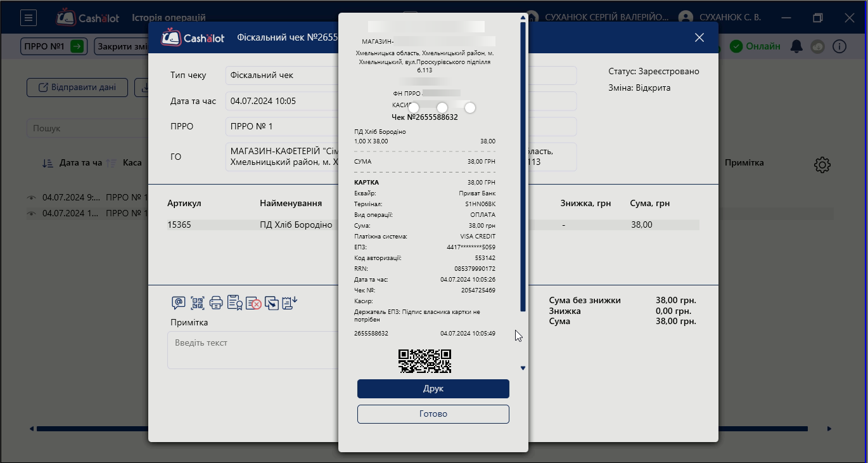The height and width of the screenshot is (463, 868).
Task: View the first operation via its eye icon
Action: (31, 197)
